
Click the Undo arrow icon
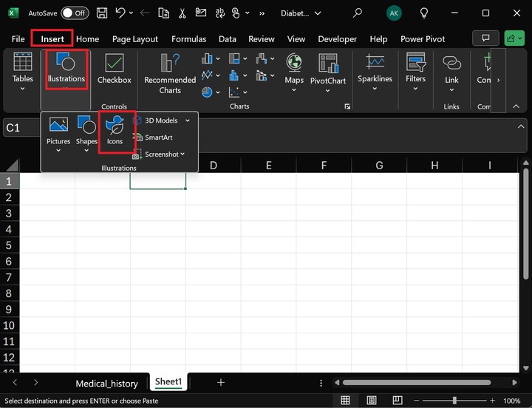tap(120, 13)
